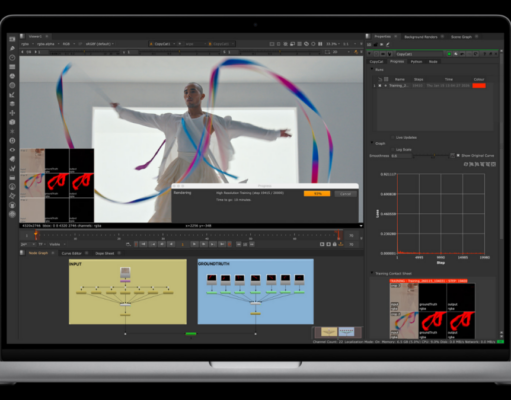Screen dimensions: 511x400
Task: Open the Time nodes menu clock icon
Action: (x=12, y=58)
